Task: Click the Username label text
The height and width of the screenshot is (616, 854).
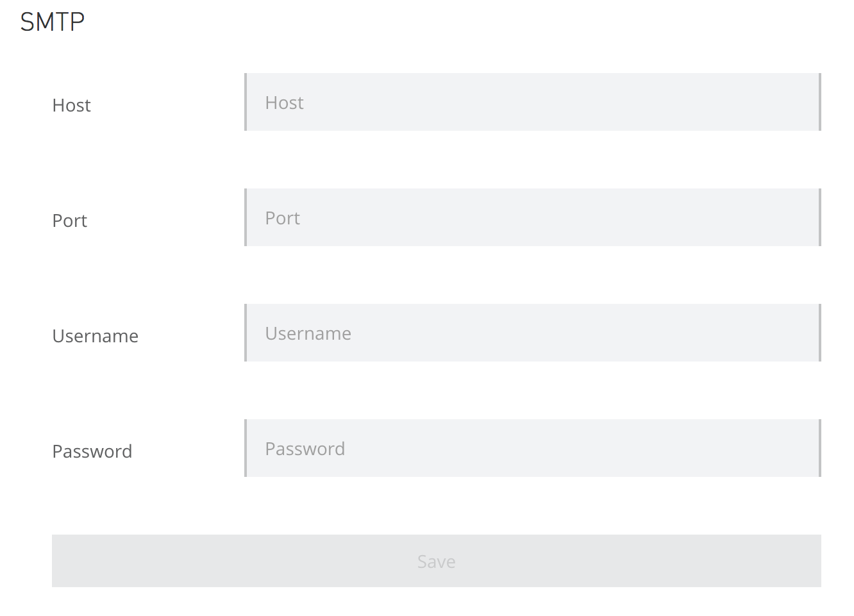Action: coord(95,336)
